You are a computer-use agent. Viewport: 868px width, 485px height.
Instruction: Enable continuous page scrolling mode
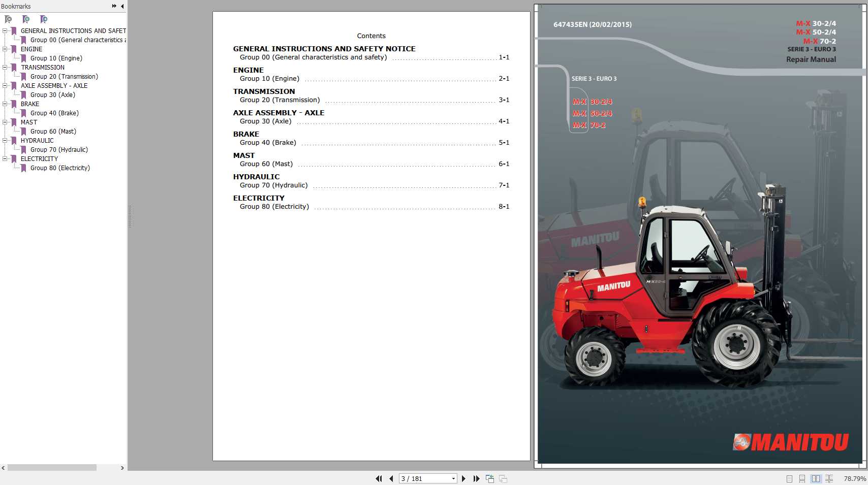(802, 478)
